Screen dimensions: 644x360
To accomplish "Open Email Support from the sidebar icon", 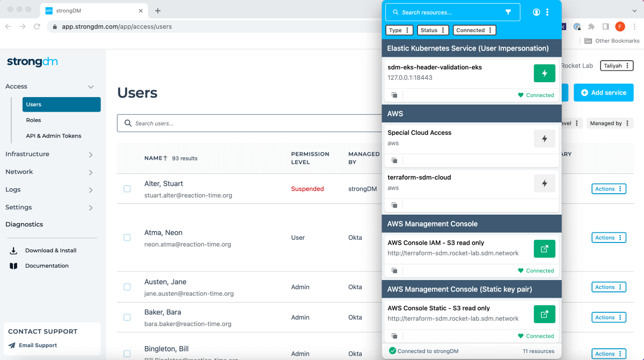I will click(12, 345).
